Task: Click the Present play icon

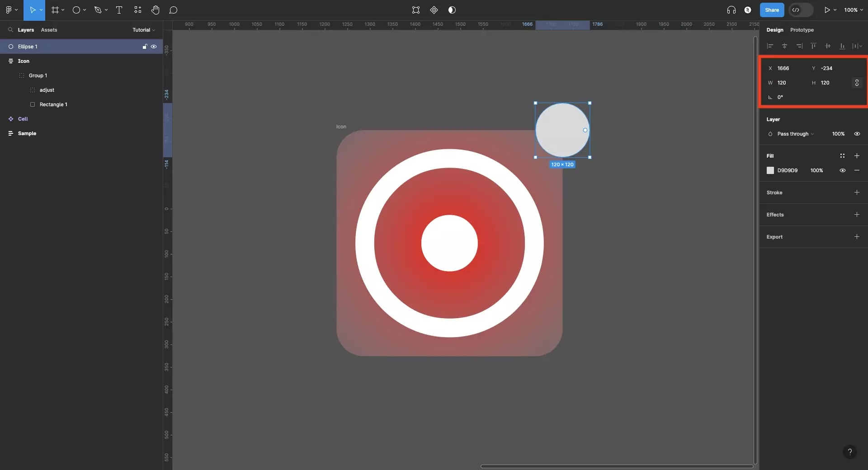Action: click(827, 10)
